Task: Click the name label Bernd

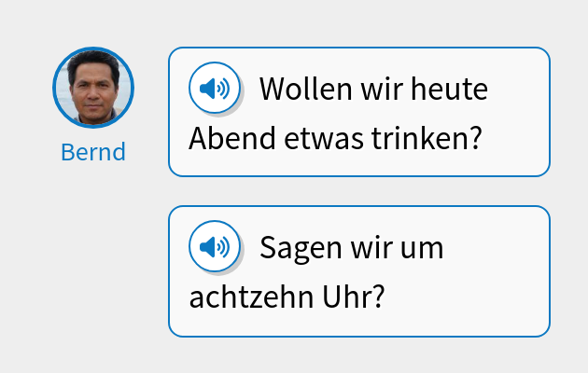Action: tap(93, 152)
